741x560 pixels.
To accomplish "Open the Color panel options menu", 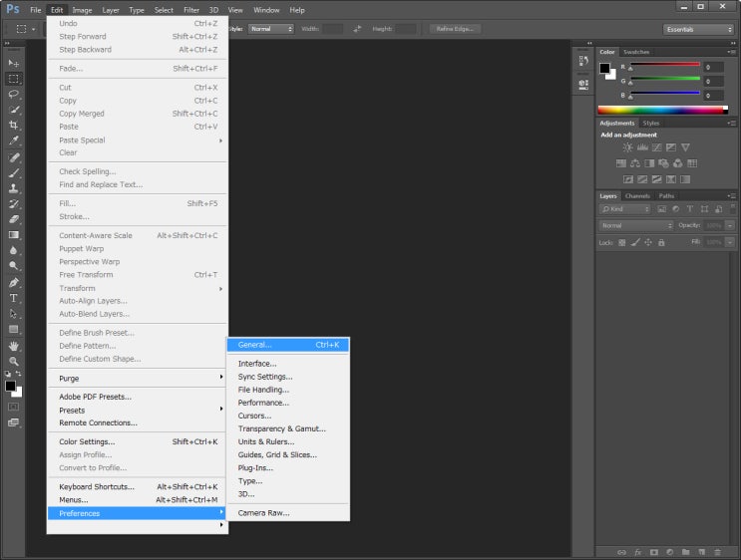I will pyautogui.click(x=732, y=52).
